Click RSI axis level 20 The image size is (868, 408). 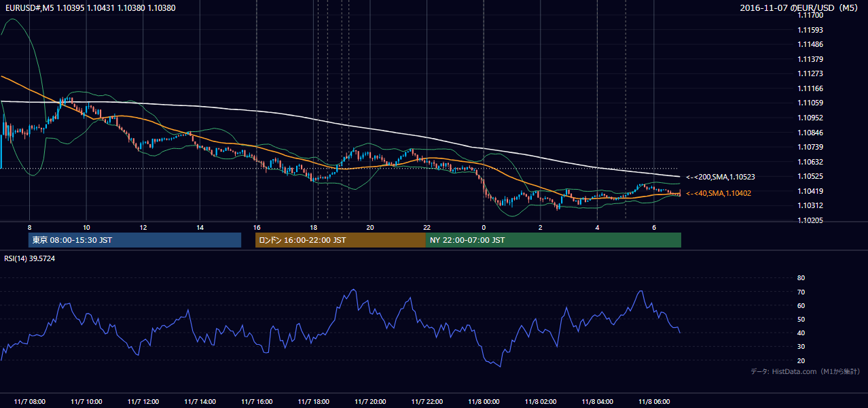click(801, 360)
